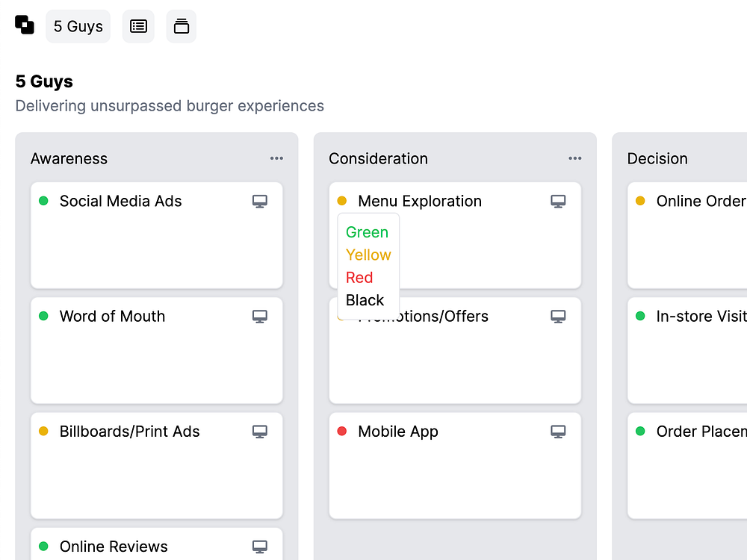Screen dimensions: 747x560
Task: Click the 5 Guys project button
Action: coord(78,26)
